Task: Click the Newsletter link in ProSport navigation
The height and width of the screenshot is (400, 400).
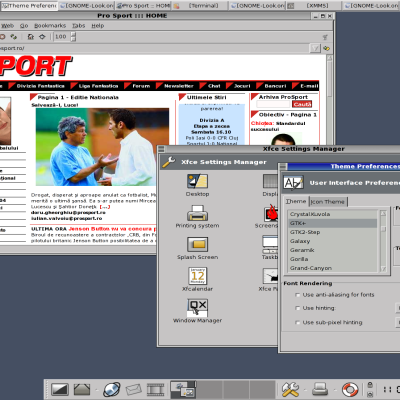Action: click(x=179, y=86)
